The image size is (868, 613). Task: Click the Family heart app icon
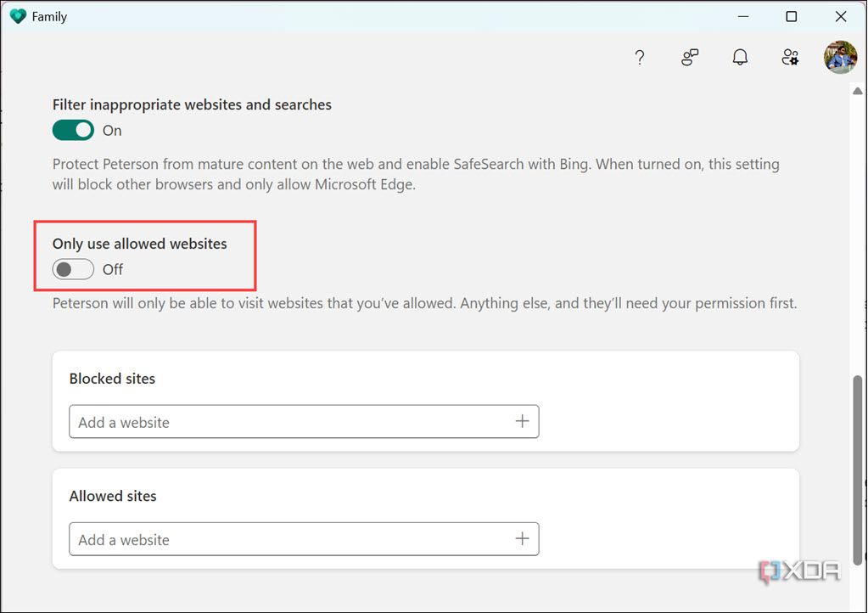18,16
